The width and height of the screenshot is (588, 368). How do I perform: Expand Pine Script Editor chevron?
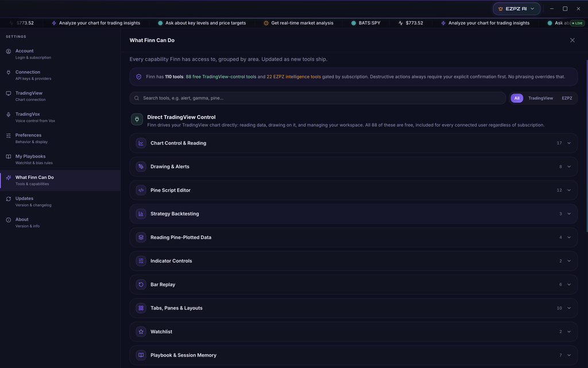coord(569,190)
